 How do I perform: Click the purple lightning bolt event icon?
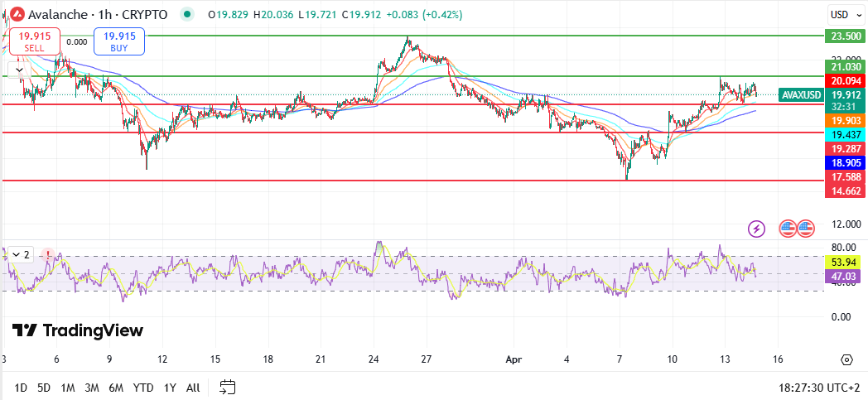click(x=756, y=228)
